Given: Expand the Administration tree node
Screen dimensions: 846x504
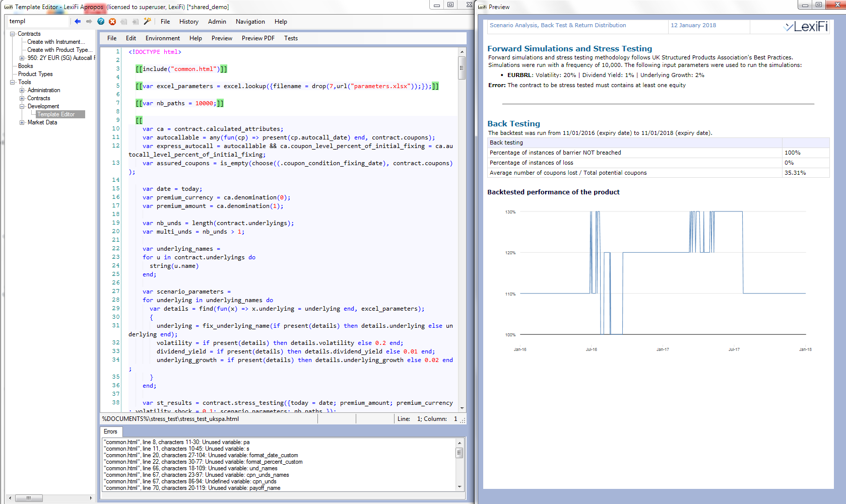Looking at the screenshot, I should [22, 90].
